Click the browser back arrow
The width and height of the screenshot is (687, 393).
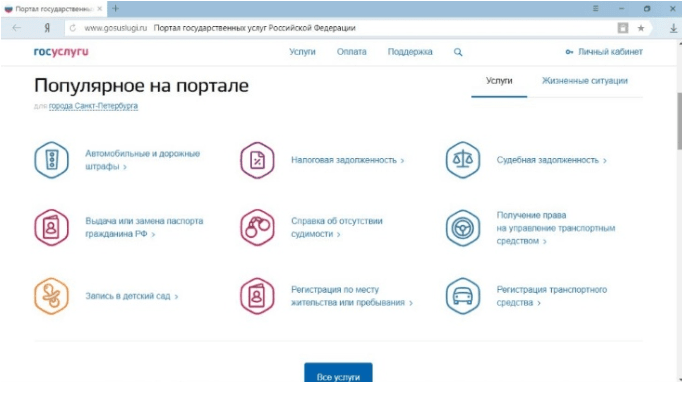click(17, 28)
